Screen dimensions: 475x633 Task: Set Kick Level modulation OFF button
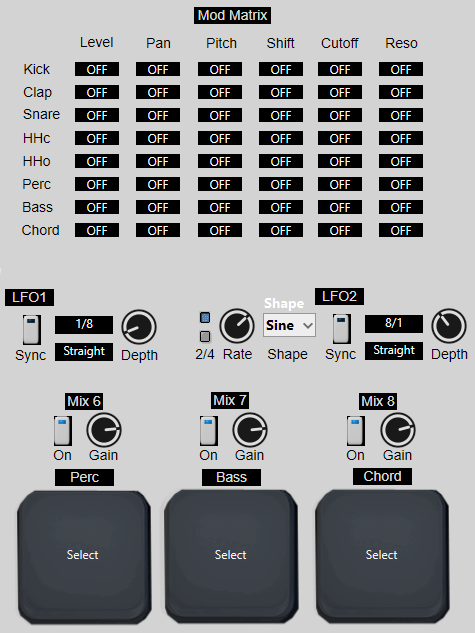97,69
